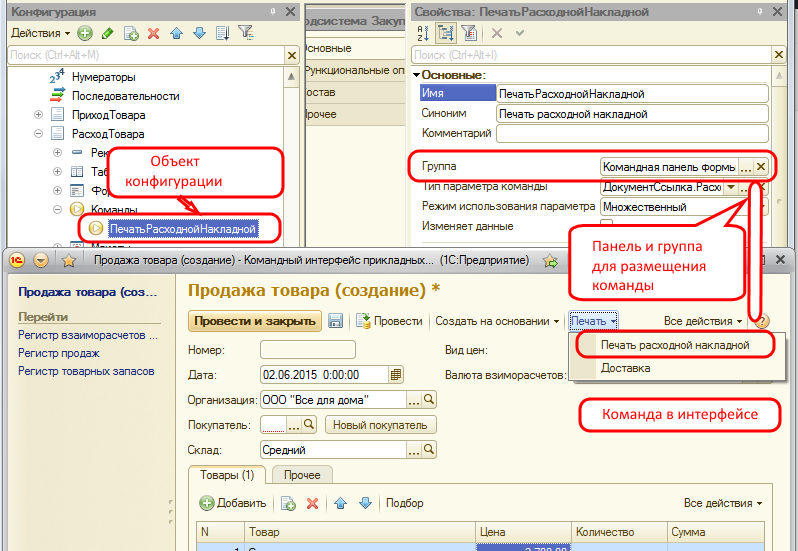This screenshot has height=551, width=798.
Task: Click the Комментарий property input field
Action: click(x=632, y=134)
